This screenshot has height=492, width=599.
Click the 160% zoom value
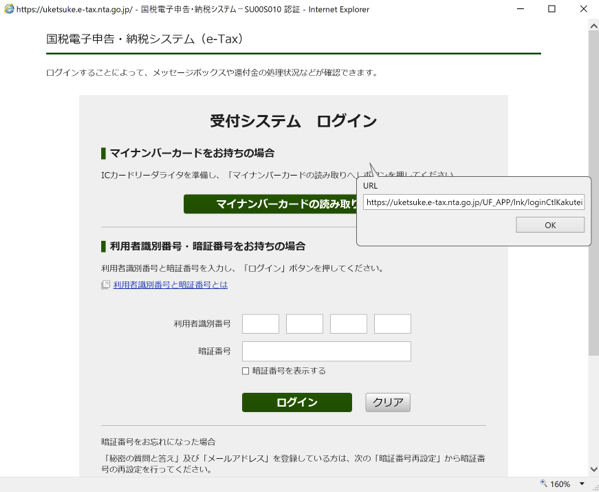tap(560, 484)
